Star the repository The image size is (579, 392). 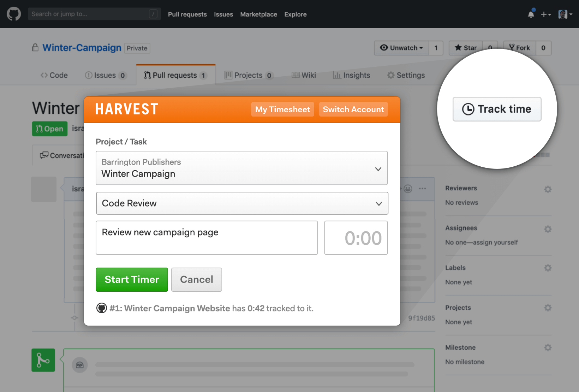[x=466, y=48]
